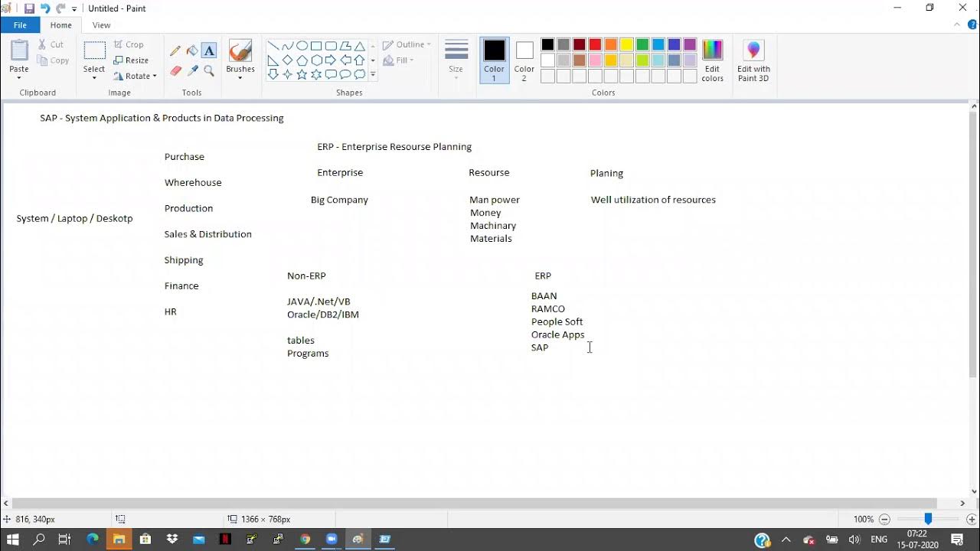Click the 'Sales & Distribution' text on canvas

pyautogui.click(x=207, y=234)
